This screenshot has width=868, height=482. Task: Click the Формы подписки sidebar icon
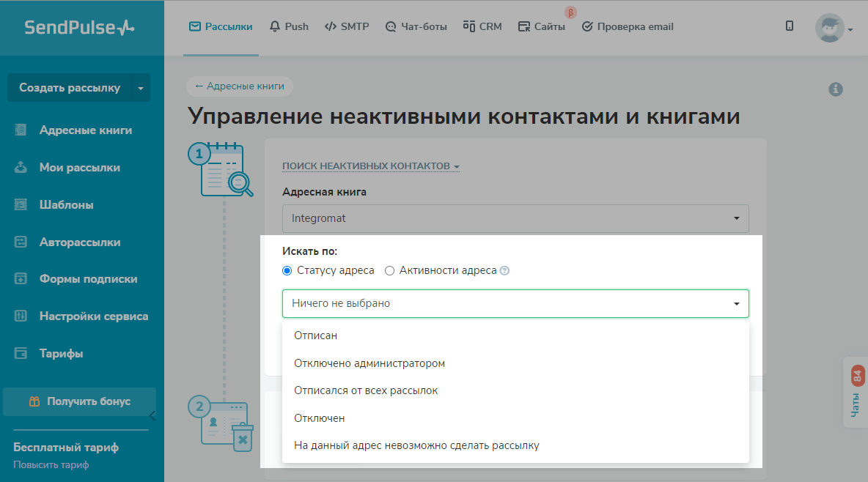(21, 279)
